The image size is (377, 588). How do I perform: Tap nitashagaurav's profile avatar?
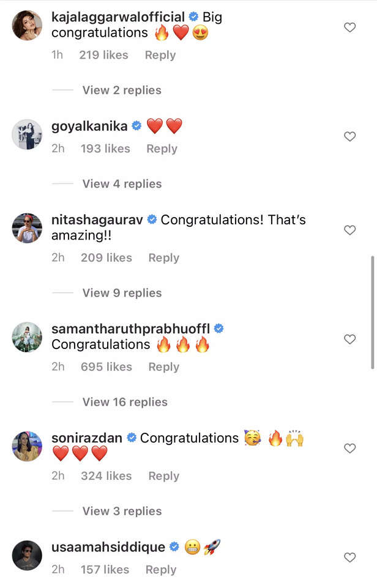(27, 229)
